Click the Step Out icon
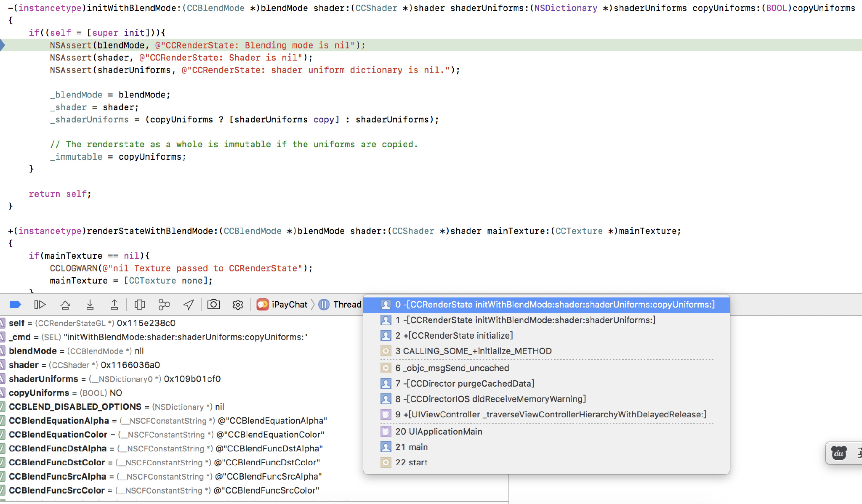 114,304
